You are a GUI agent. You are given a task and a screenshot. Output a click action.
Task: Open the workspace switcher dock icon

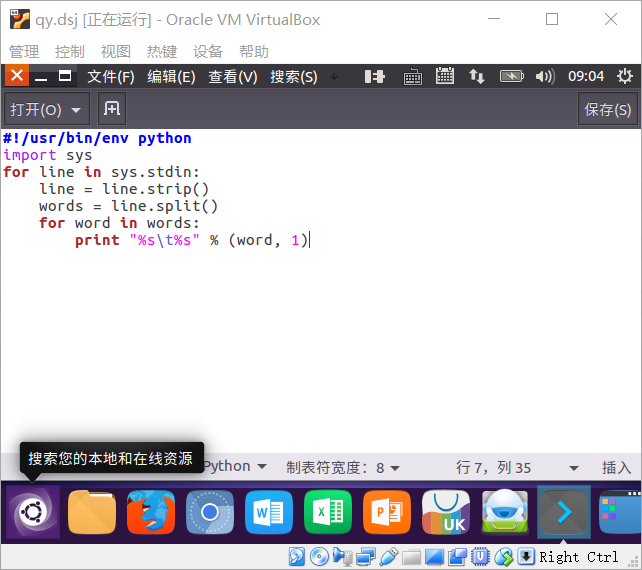click(x=620, y=512)
